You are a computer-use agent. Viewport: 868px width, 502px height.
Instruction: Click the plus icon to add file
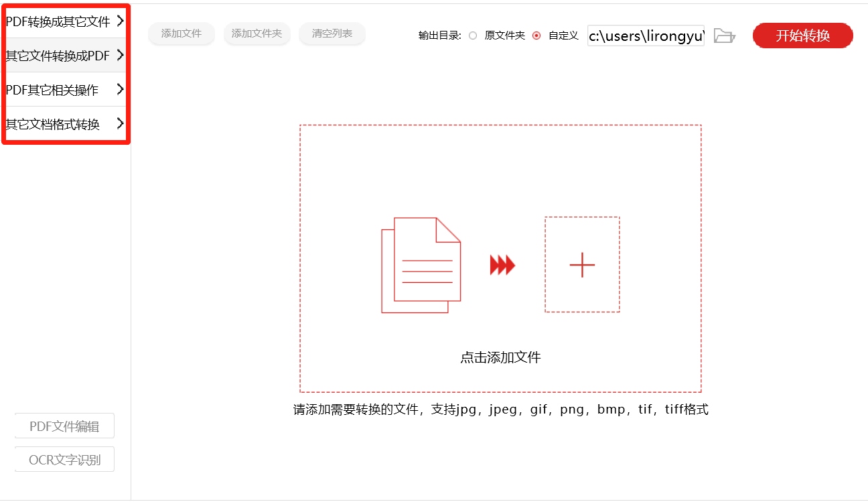(582, 265)
